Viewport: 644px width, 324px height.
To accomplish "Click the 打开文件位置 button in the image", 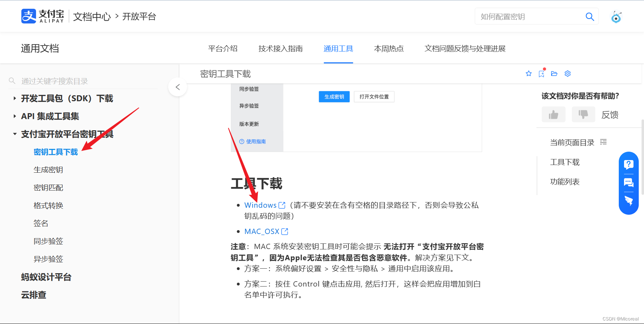I will (x=374, y=97).
